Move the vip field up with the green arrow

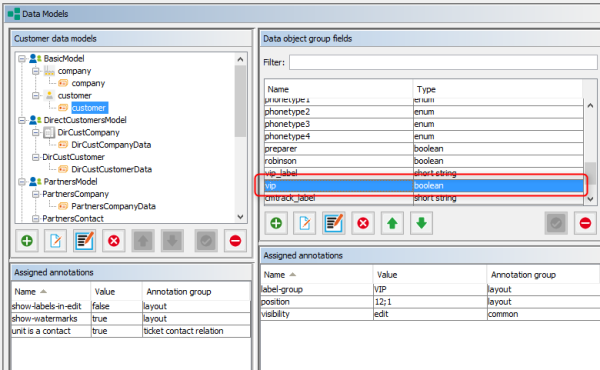(392, 223)
